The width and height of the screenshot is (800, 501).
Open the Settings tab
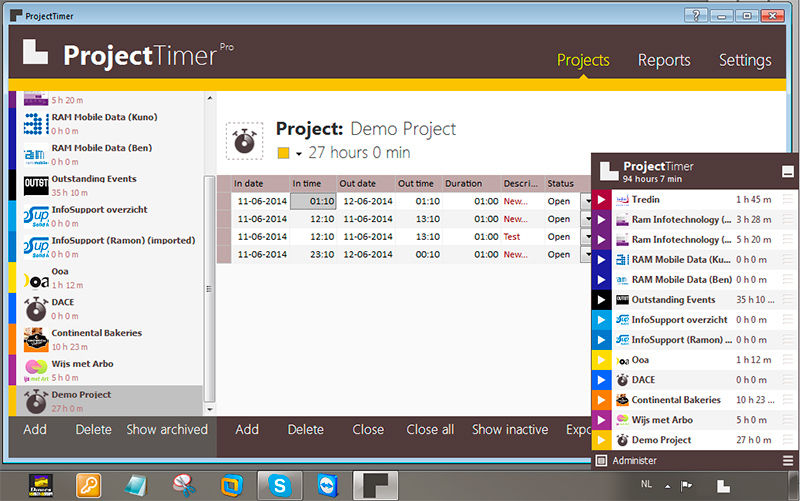745,60
